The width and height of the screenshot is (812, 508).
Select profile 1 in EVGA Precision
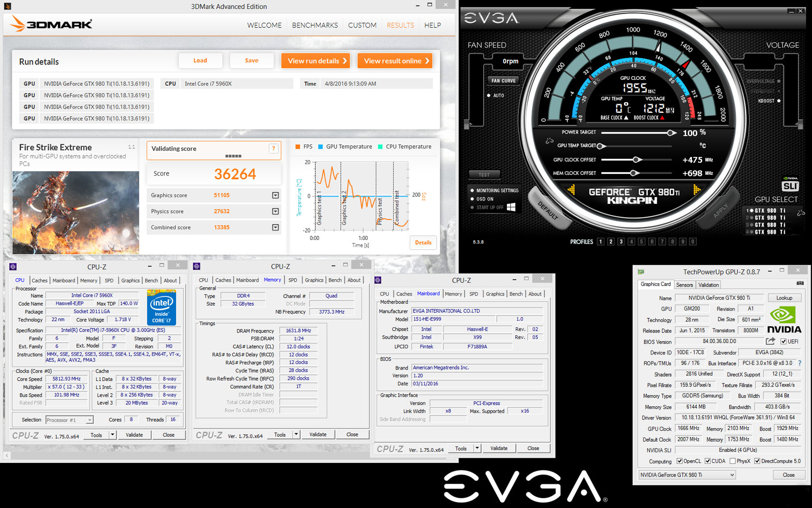pos(600,242)
